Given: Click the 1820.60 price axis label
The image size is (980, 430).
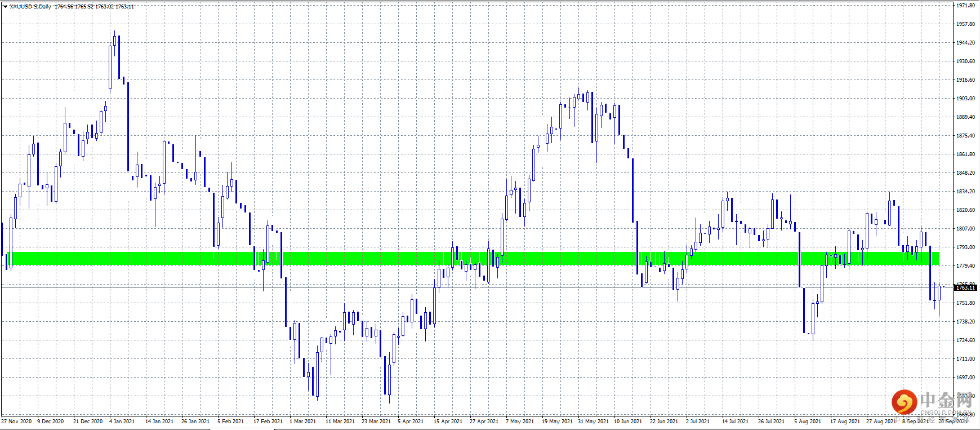Looking at the screenshot, I should point(965,210).
